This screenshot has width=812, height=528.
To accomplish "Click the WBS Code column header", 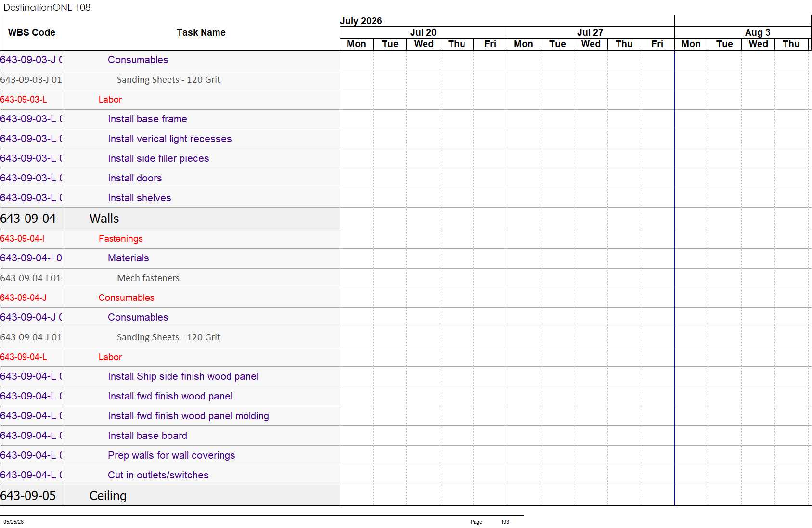I will pyautogui.click(x=31, y=33).
